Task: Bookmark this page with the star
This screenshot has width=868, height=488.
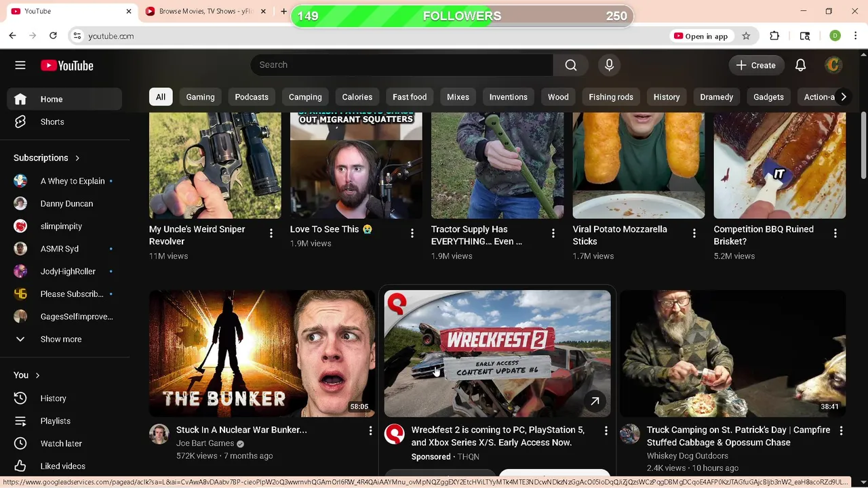Action: point(746,36)
